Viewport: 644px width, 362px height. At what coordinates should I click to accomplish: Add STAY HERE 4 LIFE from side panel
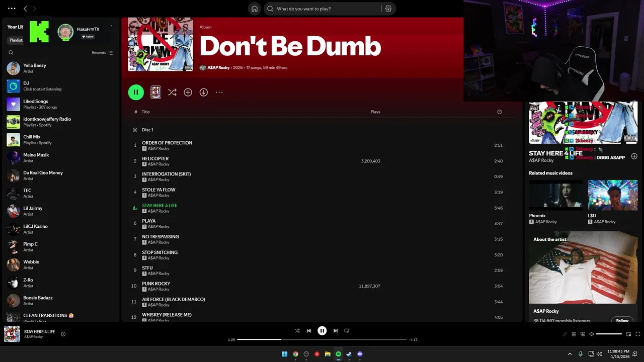click(x=634, y=156)
